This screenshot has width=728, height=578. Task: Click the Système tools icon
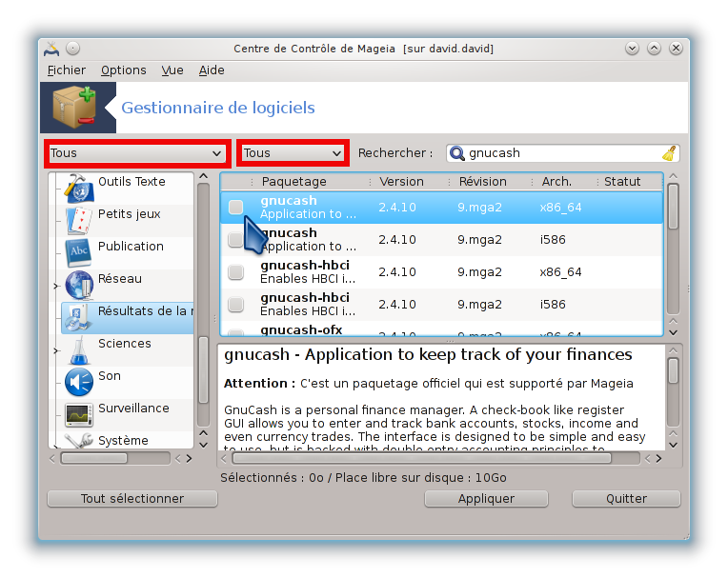(79, 441)
